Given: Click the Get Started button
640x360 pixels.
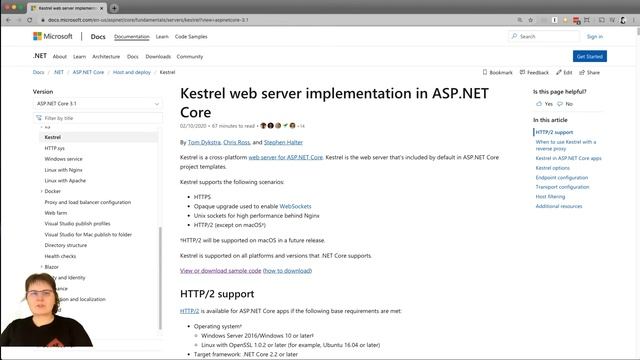Looking at the screenshot, I should 590,56.
